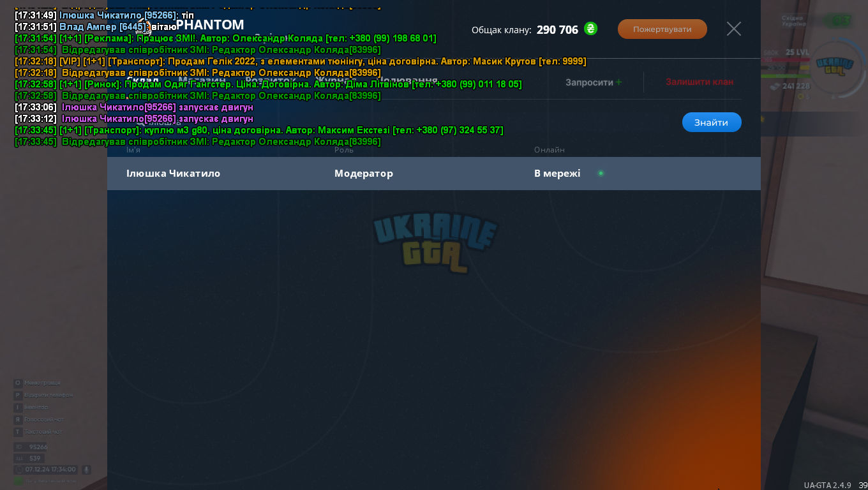Click the UA-GTA 2.4.9 version label

tap(827, 485)
